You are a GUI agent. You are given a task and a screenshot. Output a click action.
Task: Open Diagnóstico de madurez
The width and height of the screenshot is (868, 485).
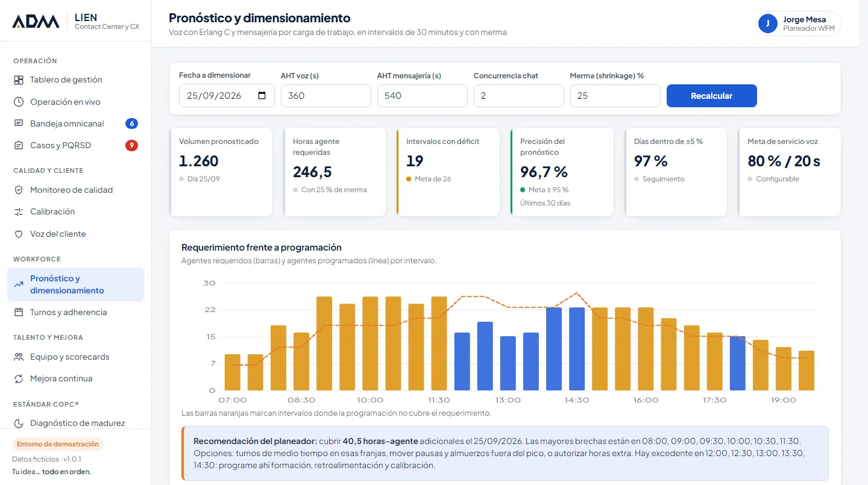pos(75,423)
